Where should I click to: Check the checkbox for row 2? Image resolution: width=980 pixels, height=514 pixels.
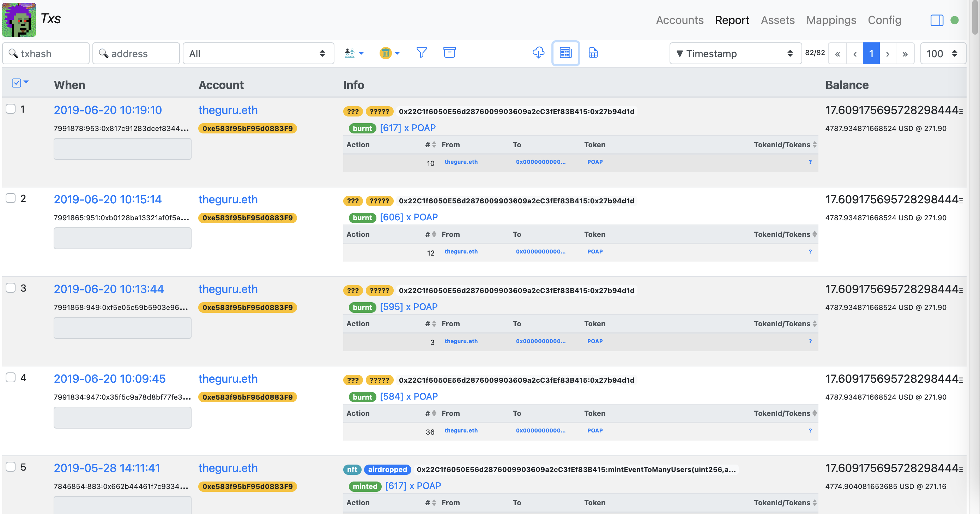[11, 198]
